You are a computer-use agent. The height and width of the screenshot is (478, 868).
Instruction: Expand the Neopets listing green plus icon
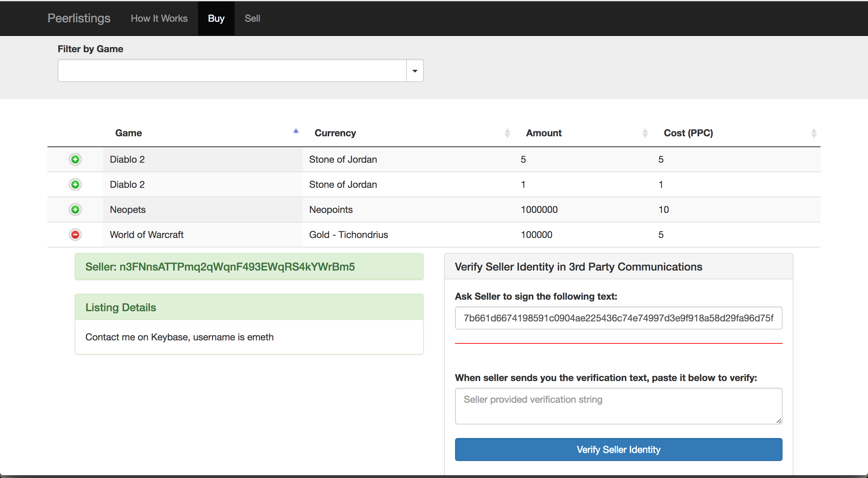pos(75,210)
